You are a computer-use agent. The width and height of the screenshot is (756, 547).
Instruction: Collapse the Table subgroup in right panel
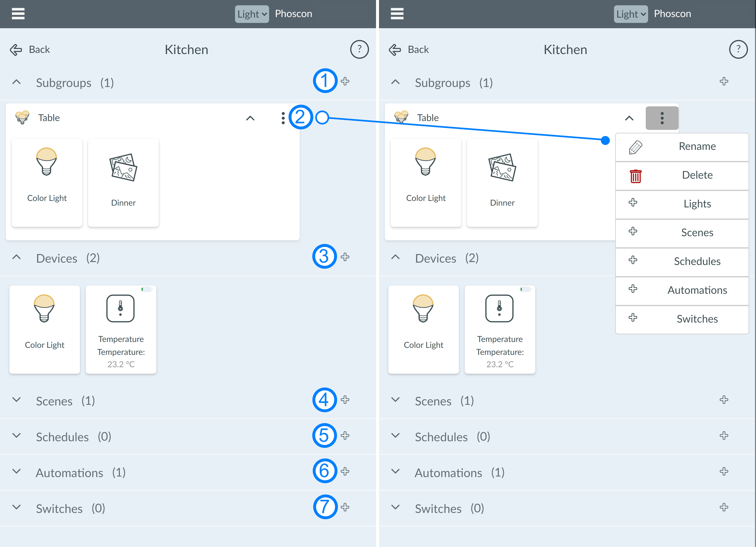click(629, 118)
